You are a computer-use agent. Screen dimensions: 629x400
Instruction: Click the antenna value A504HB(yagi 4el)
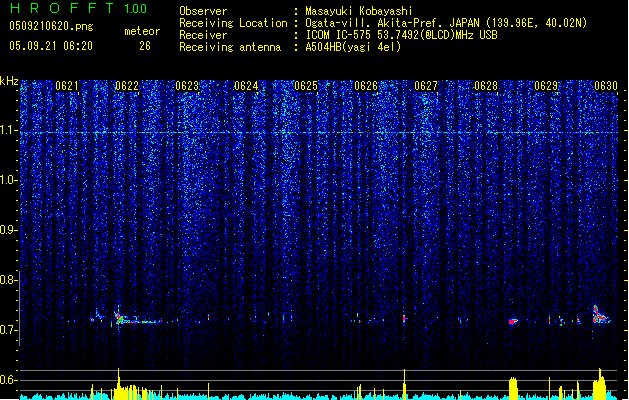[x=353, y=47]
